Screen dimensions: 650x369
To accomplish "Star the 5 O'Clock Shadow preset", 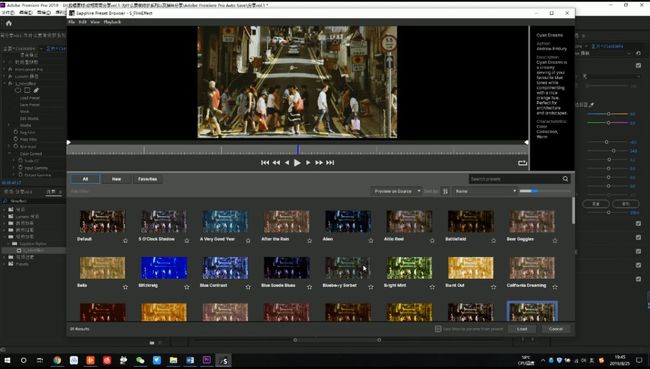I will (187, 240).
